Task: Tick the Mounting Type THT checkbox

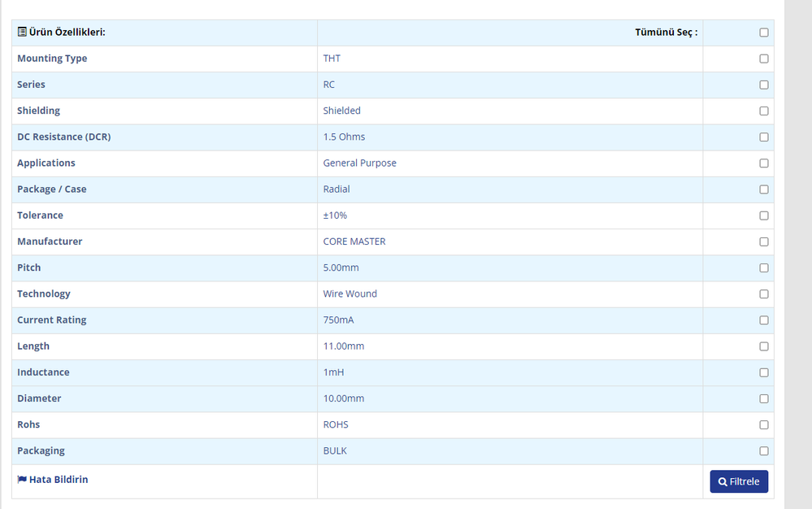Action: coord(764,59)
